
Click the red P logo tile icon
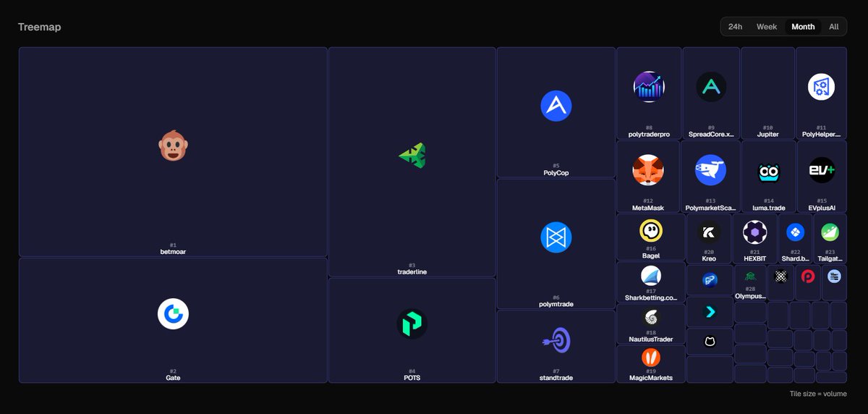click(x=807, y=276)
